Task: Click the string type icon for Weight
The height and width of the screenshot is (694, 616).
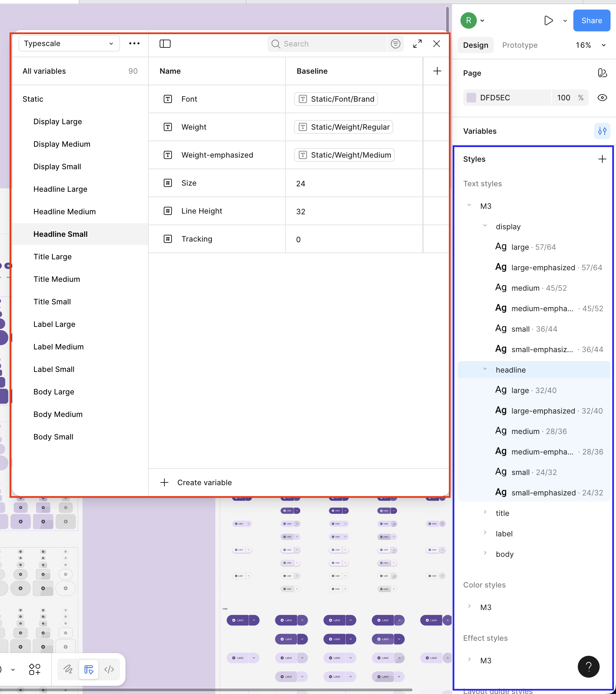Action: (x=168, y=127)
